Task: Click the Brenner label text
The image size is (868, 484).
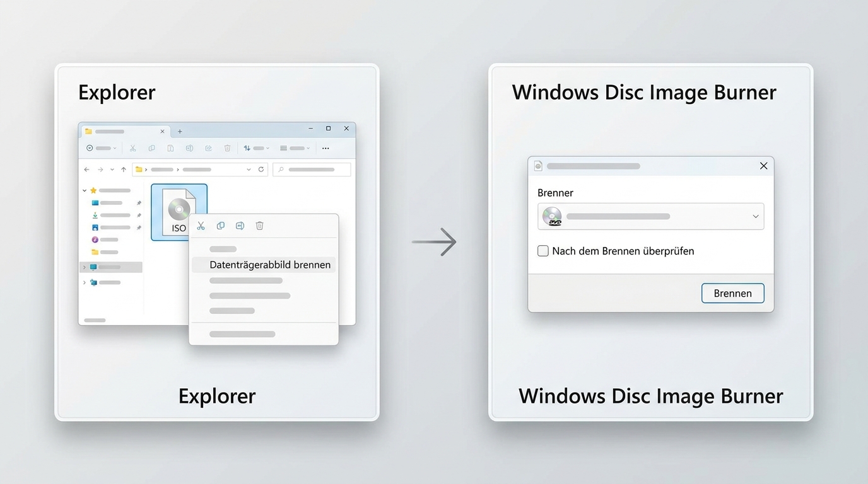Action: point(555,193)
